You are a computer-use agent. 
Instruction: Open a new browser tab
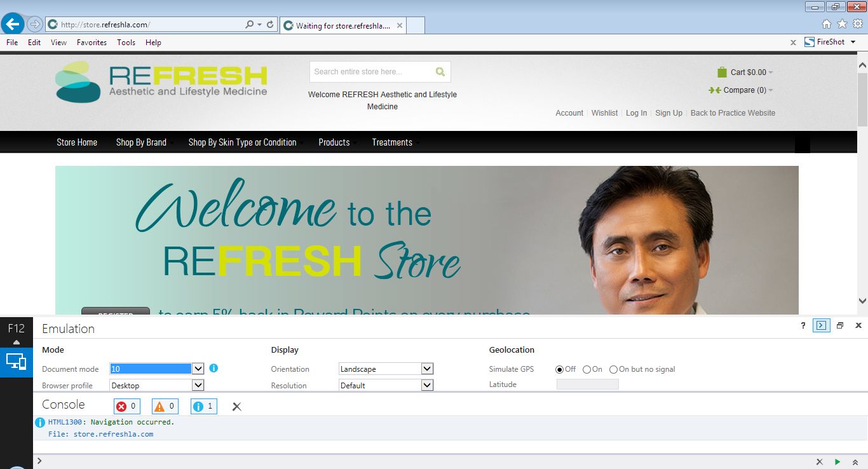pos(416,25)
